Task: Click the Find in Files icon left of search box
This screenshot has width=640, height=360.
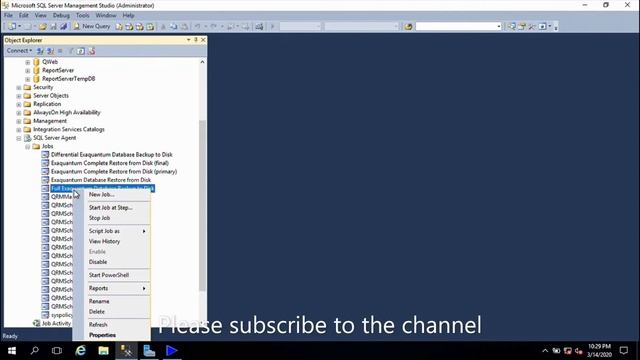Action: [x=408, y=27]
